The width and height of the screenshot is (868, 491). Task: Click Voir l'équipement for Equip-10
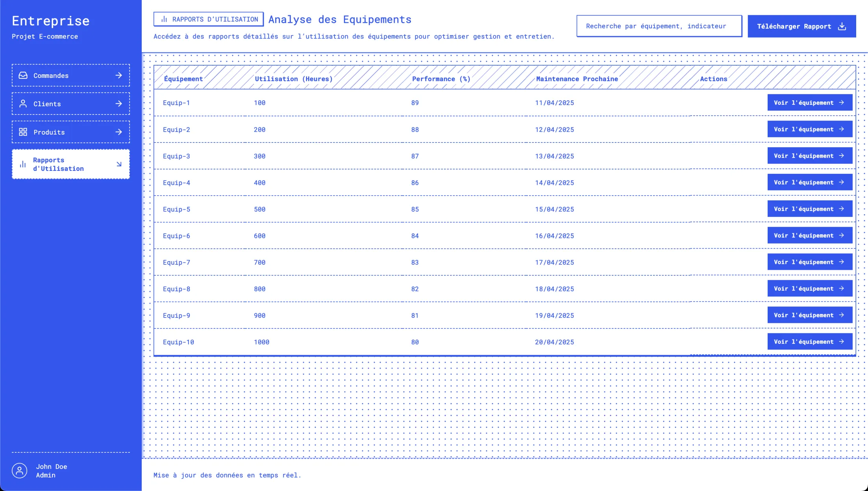[x=809, y=341]
